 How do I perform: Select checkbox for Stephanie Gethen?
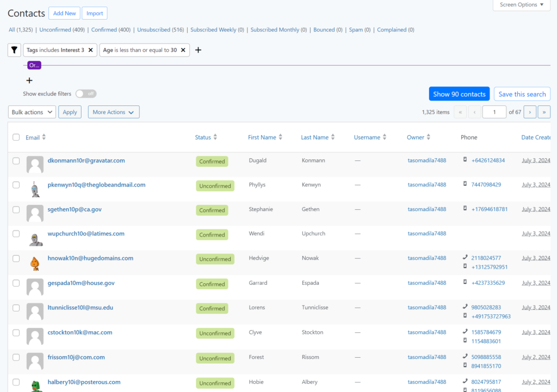point(16,209)
